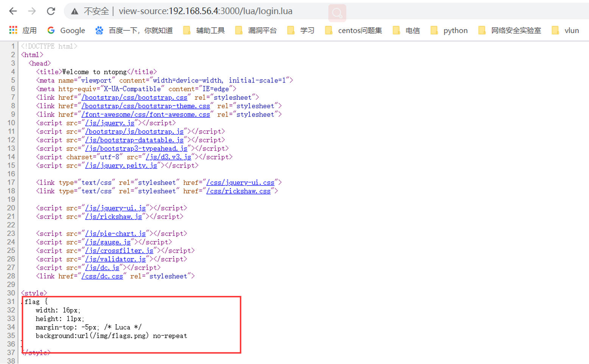Open the /js/bootstrap-datatable.js link
This screenshot has width=589, height=364.
pos(134,140)
